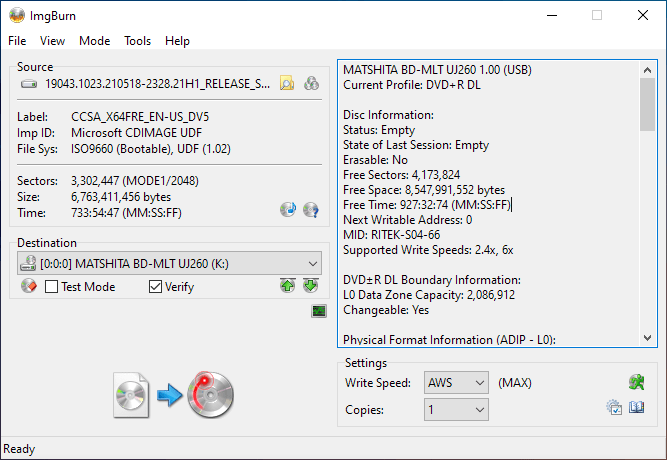Open the book queue icon in Settings
This screenshot has width=667, height=460.
click(637, 408)
